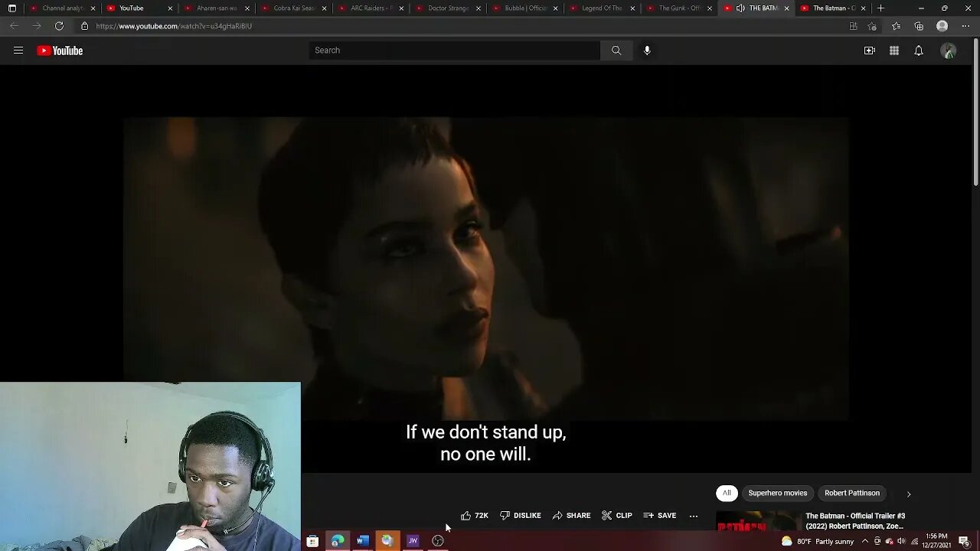Viewport: 980px width, 551px height.
Task: Close the Cobra Kai Season tab
Action: 325,8
